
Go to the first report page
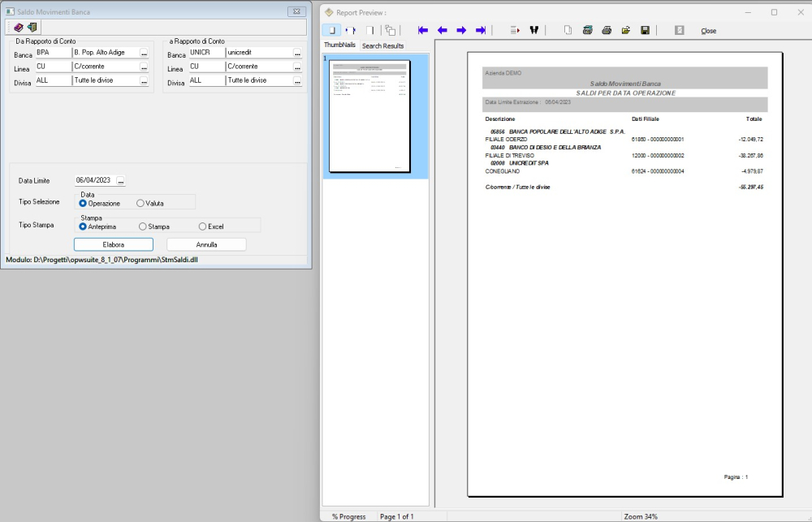click(x=422, y=30)
